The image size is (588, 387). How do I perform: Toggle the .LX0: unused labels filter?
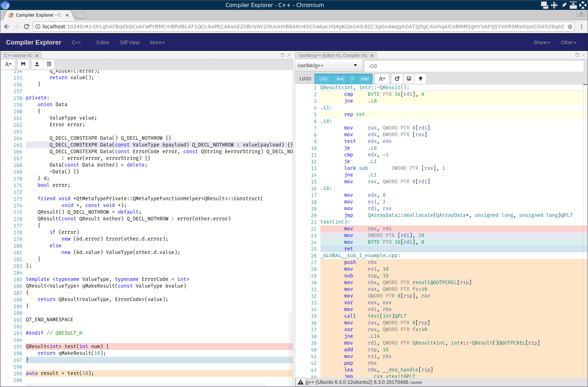coord(323,79)
